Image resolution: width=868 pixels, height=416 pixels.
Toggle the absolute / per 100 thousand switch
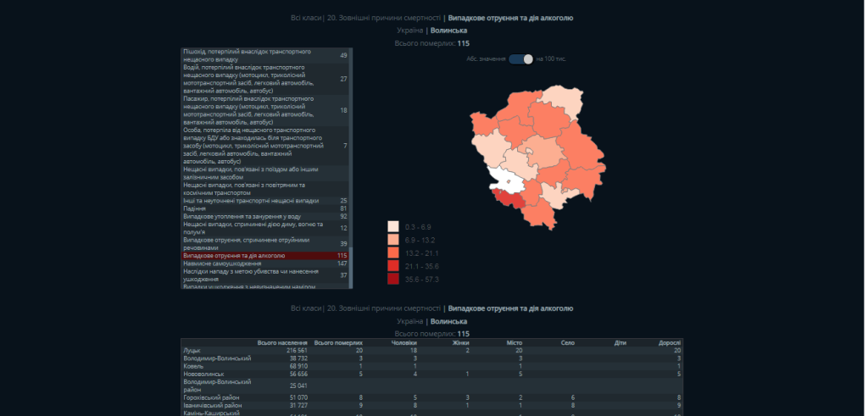pos(521,59)
